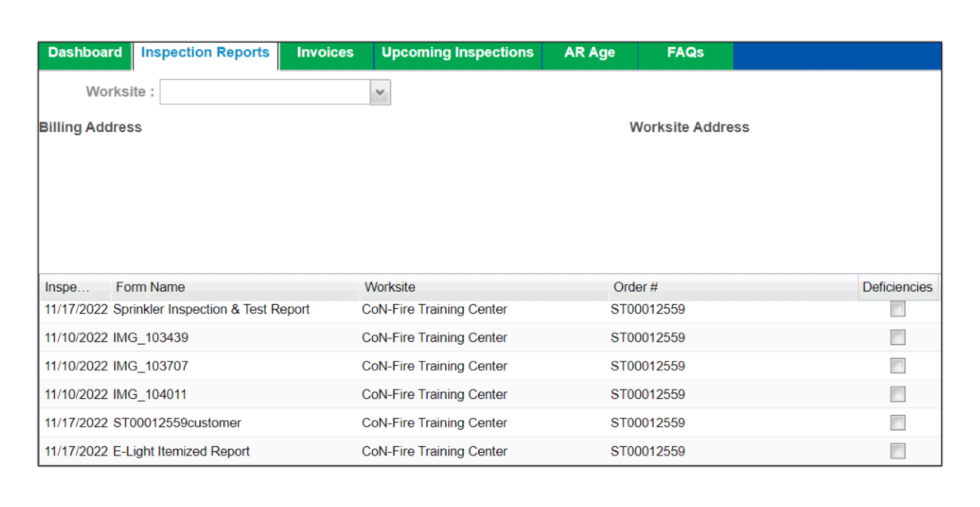Toggle Deficiencies checkbox for IMG_103439
Viewport: 980px width, 507px height.
click(x=897, y=338)
